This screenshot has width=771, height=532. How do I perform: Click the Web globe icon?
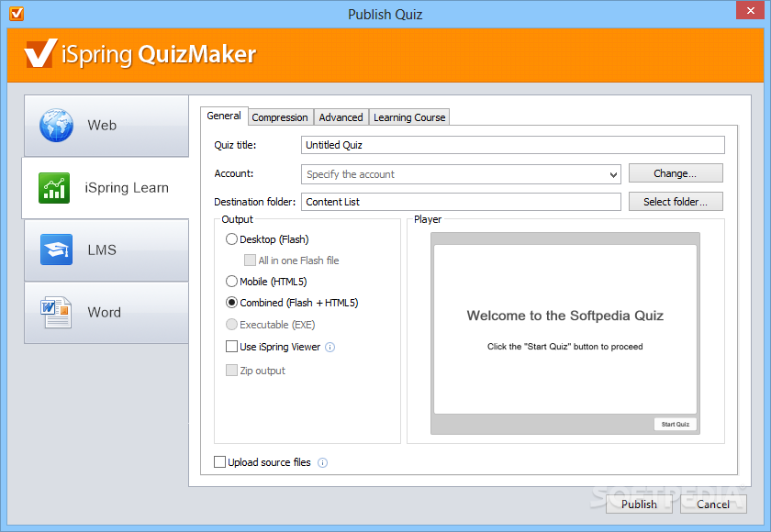tap(56, 126)
